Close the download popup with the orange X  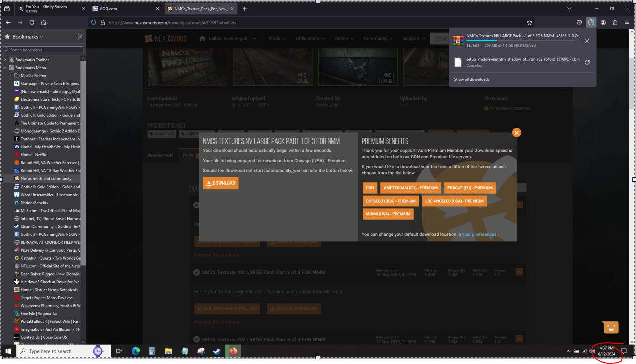[x=516, y=132]
